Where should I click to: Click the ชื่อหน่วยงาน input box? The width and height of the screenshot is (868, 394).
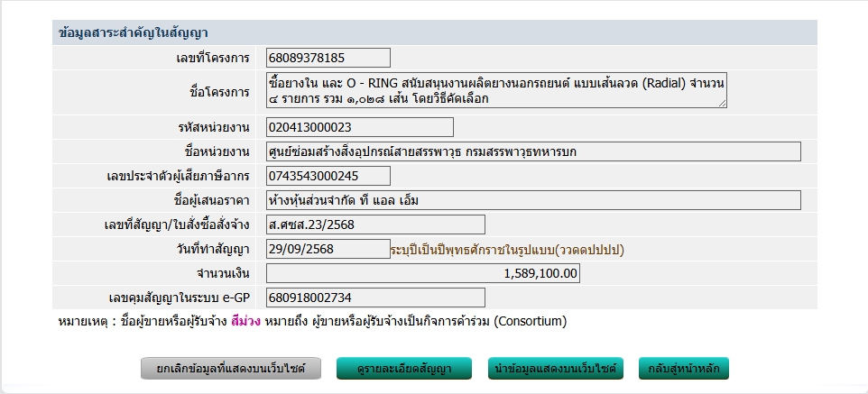[533, 151]
